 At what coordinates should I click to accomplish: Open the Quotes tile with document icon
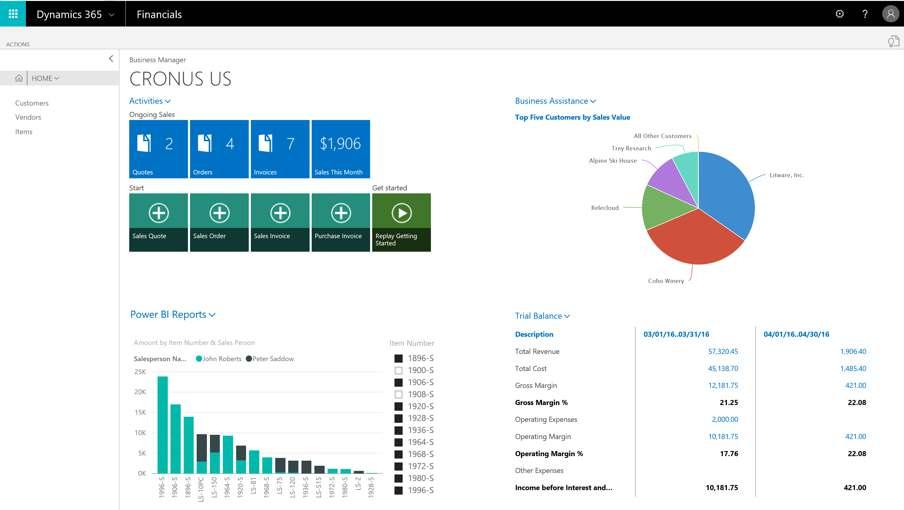click(x=158, y=149)
